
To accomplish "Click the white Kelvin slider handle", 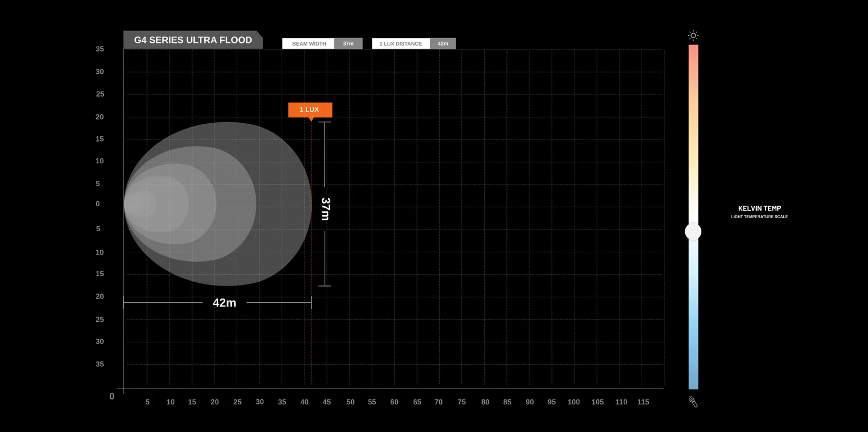I will [693, 232].
